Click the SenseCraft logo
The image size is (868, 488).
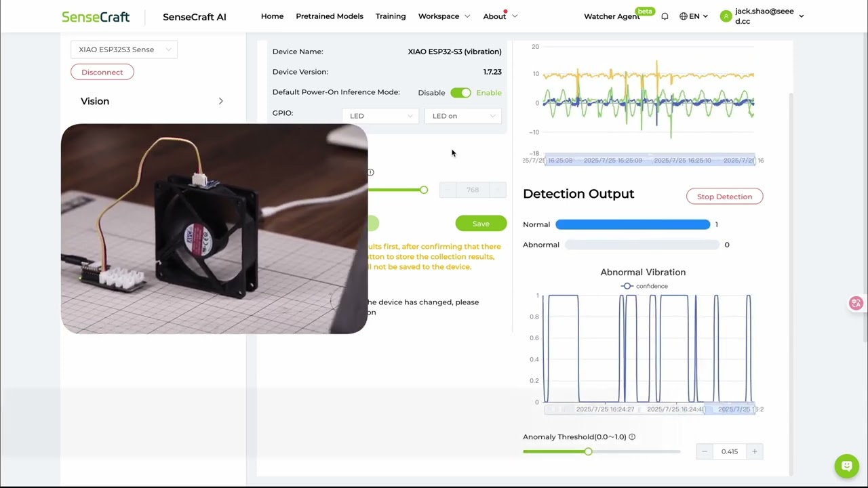tap(96, 17)
